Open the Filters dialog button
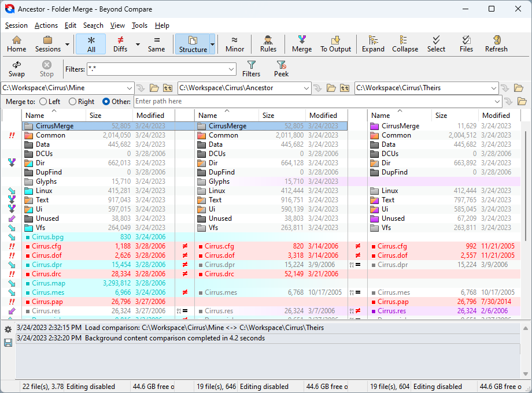This screenshot has height=393, width=532. pos(251,69)
